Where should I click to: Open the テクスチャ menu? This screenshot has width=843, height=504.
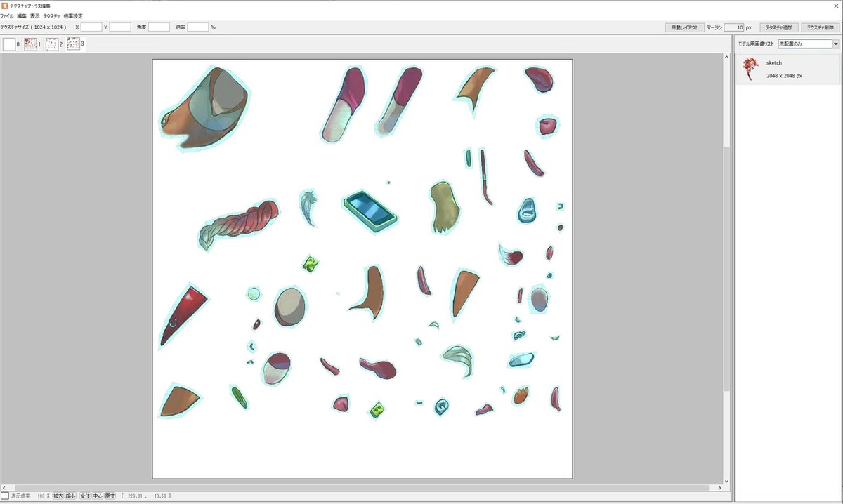pyautogui.click(x=51, y=15)
